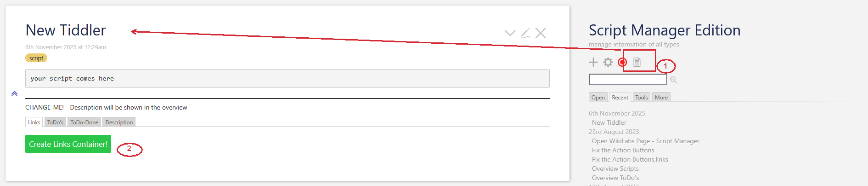Open the Description tab in tiddler
The height and width of the screenshot is (186, 868).
(x=119, y=122)
